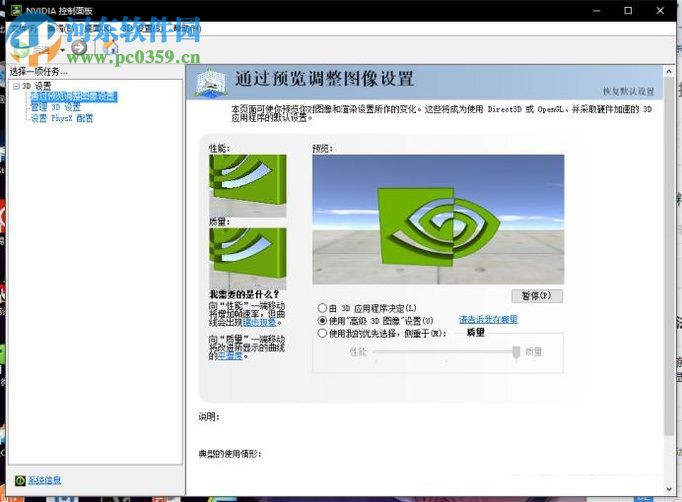Click the 说明: description label
Image resolution: width=682 pixels, height=502 pixels.
coord(209,417)
